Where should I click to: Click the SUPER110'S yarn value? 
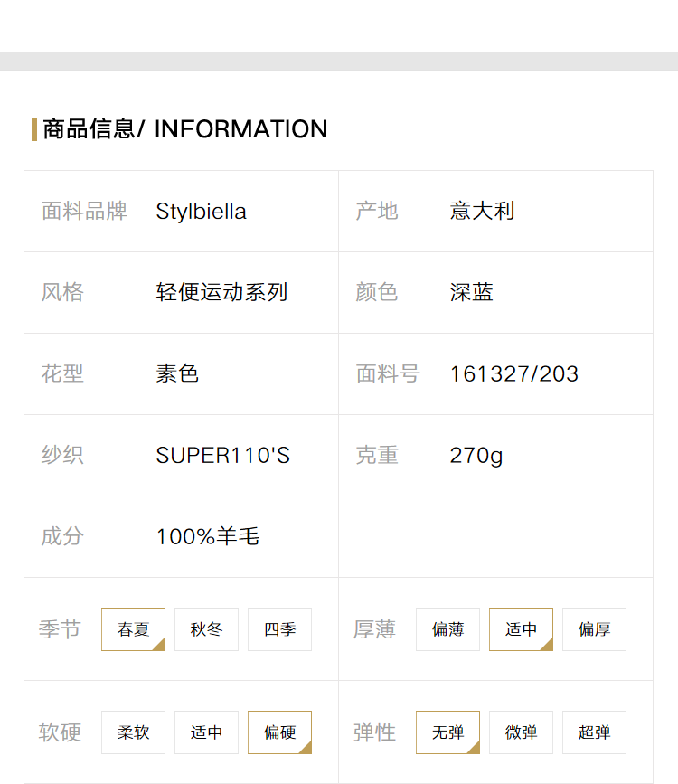222,455
